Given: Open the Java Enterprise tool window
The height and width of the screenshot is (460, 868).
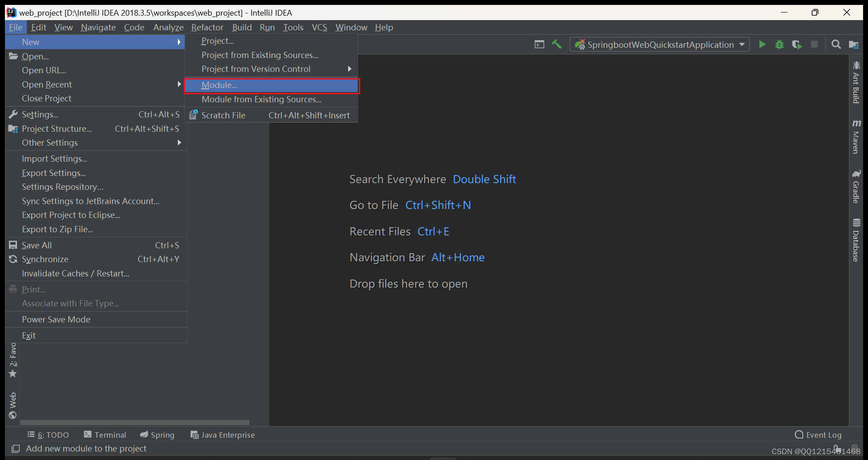Looking at the screenshot, I should pyautogui.click(x=223, y=435).
